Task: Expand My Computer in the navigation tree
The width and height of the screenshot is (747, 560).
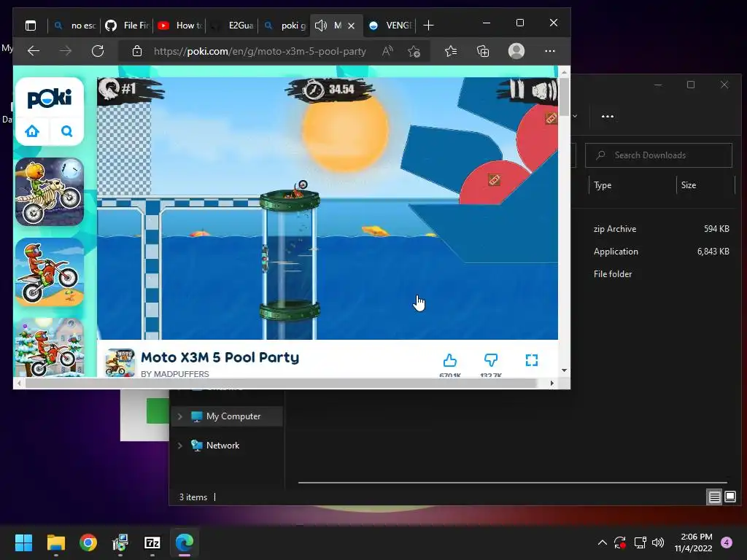Action: click(x=180, y=416)
